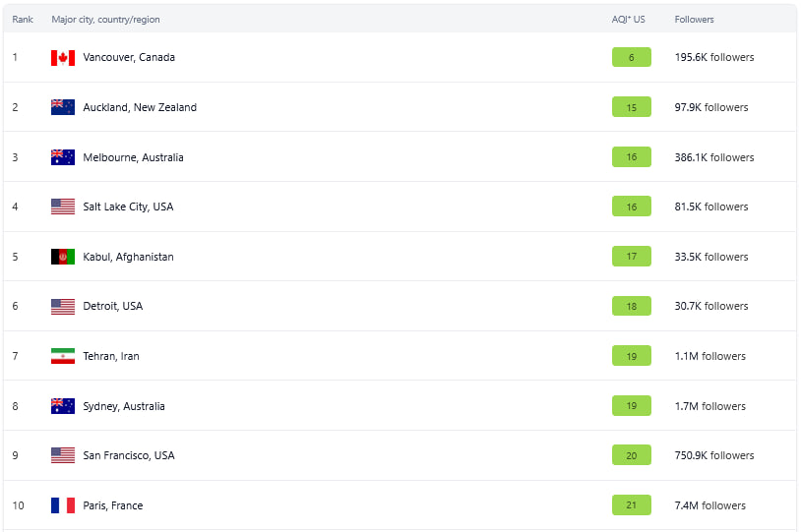Click the Australian flag beside Melbourne
Image resolution: width=801 pixels, height=532 pixels.
[x=63, y=157]
